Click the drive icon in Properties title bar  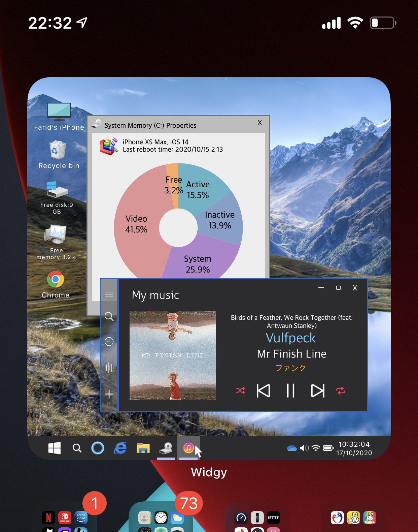tap(97, 124)
